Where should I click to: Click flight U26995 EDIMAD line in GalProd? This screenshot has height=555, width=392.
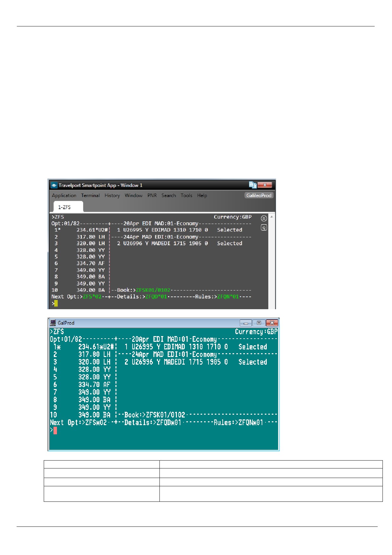(196, 347)
